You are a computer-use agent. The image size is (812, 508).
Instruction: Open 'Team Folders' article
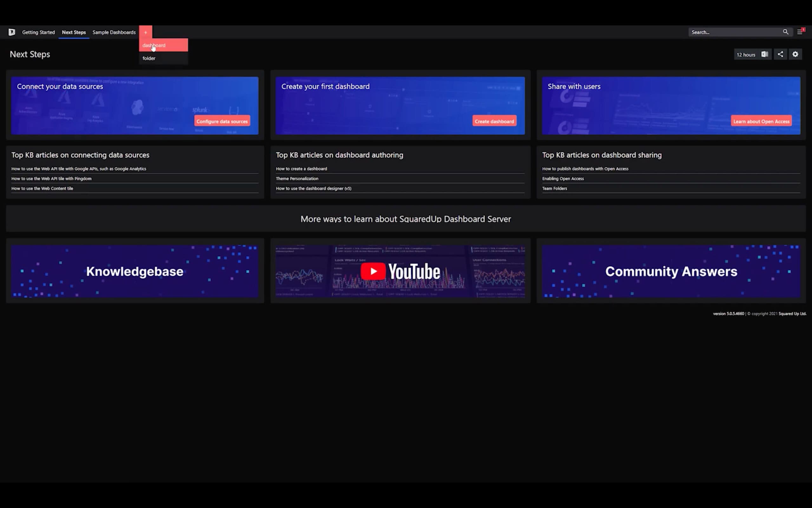coord(555,188)
